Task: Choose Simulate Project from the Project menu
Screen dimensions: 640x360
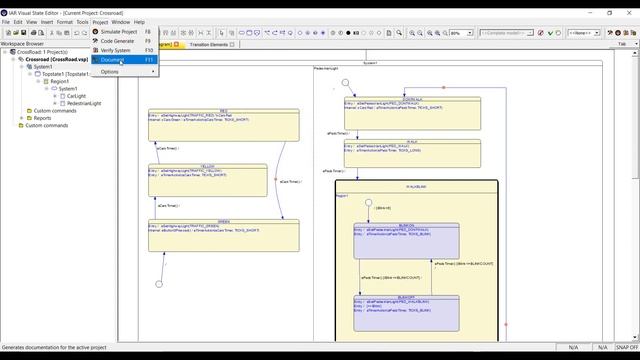Action: 124,31
